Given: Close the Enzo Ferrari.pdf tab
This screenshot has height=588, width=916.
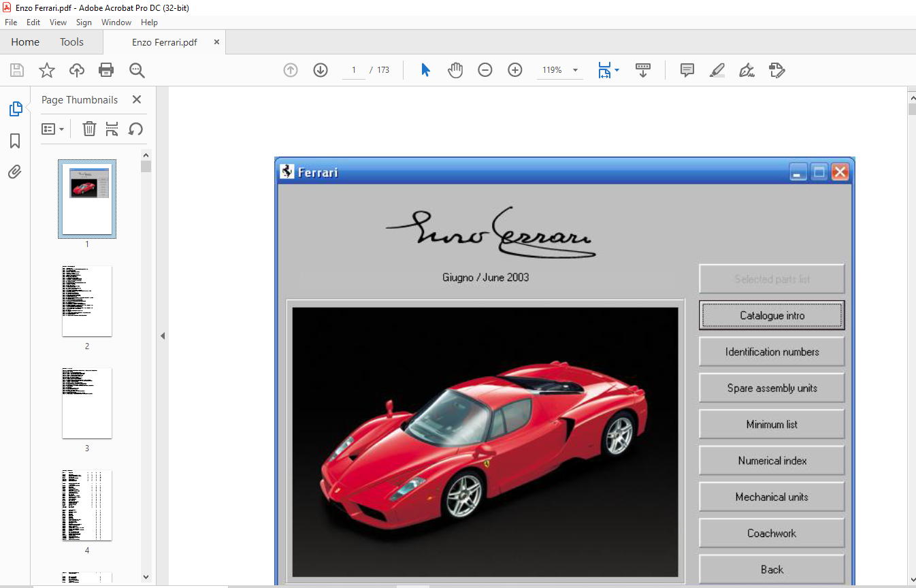Looking at the screenshot, I should tap(216, 42).
